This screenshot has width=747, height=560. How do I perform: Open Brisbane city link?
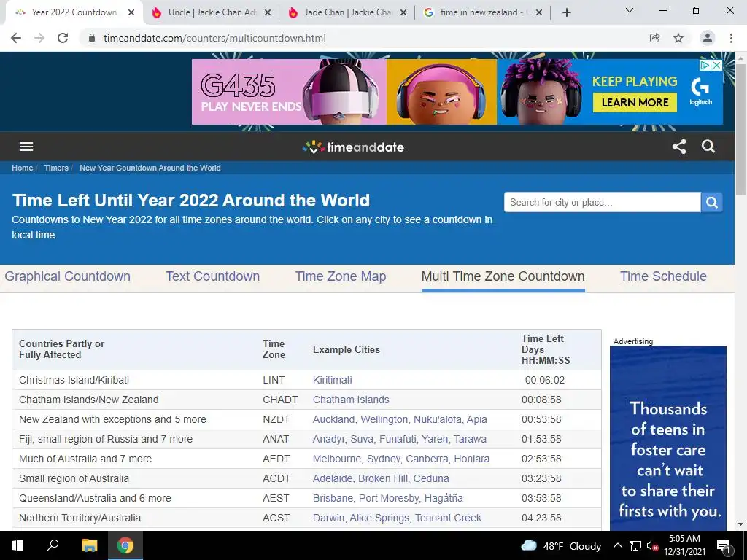(333, 498)
